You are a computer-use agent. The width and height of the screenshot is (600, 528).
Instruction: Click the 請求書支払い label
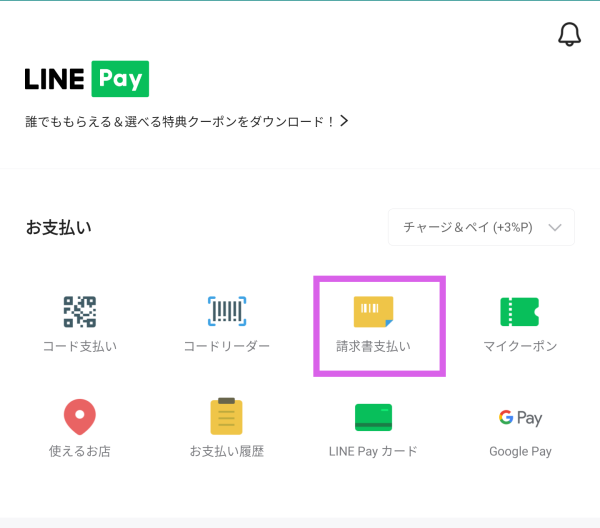(x=373, y=347)
